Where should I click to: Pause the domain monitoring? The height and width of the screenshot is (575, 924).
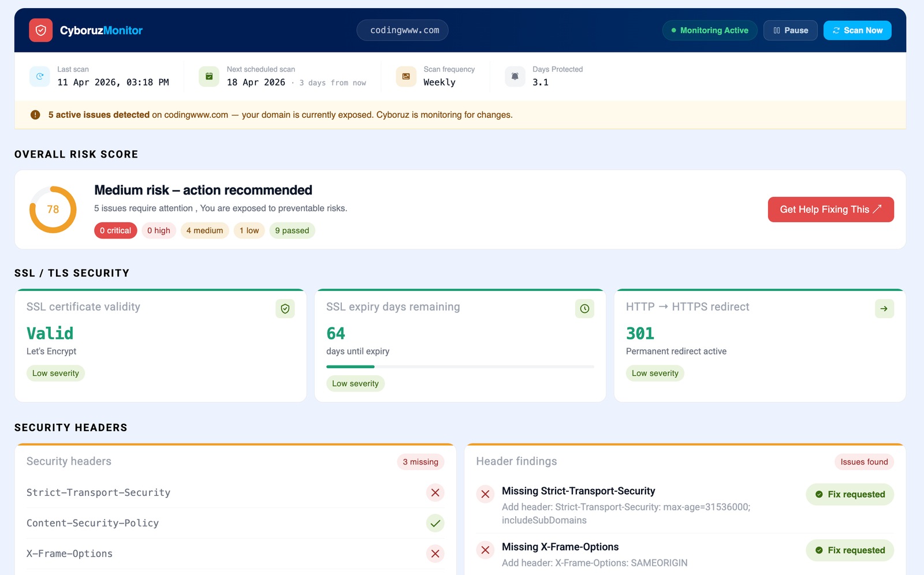coord(790,31)
